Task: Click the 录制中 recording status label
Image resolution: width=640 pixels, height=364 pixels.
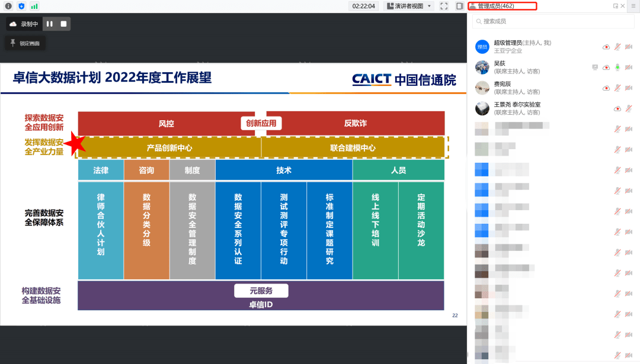Action: pos(30,24)
